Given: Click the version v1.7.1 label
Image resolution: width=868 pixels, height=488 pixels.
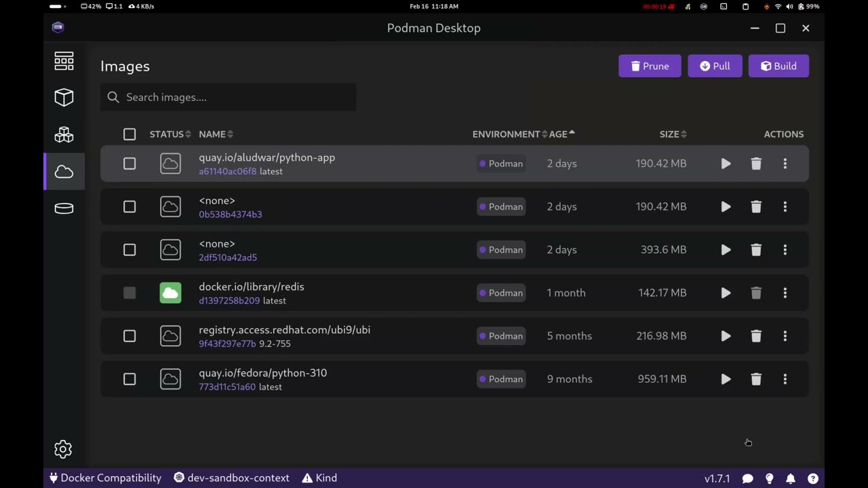Looking at the screenshot, I should [717, 479].
